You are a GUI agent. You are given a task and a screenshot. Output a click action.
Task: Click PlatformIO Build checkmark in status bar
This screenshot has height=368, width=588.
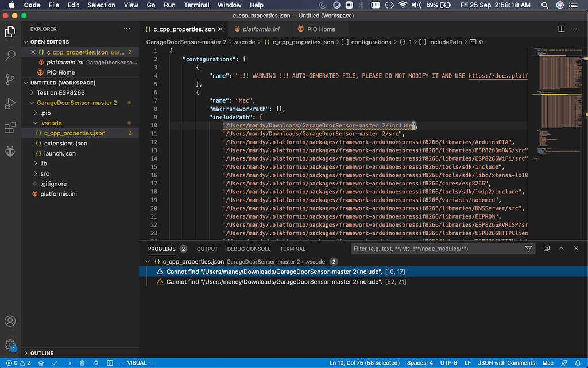(55, 363)
